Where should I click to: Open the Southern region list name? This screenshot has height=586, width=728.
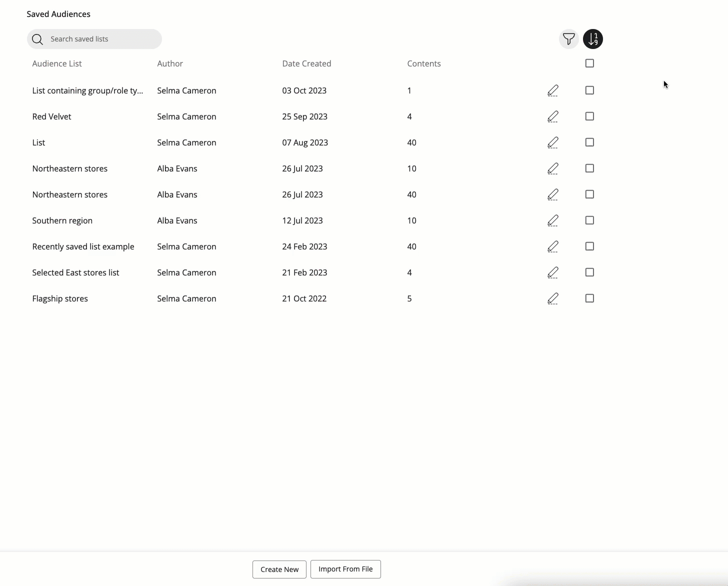tap(62, 220)
